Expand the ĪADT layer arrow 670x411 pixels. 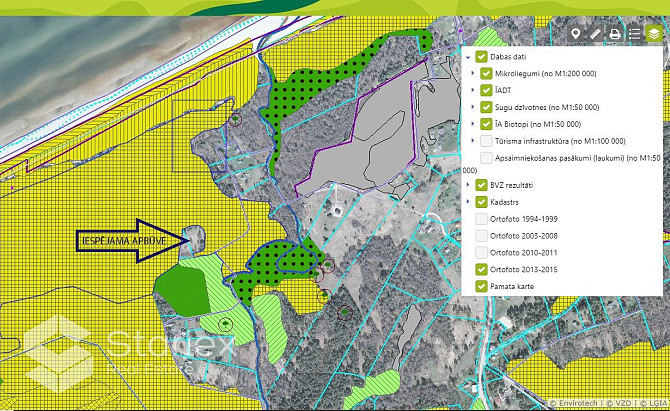[473, 91]
